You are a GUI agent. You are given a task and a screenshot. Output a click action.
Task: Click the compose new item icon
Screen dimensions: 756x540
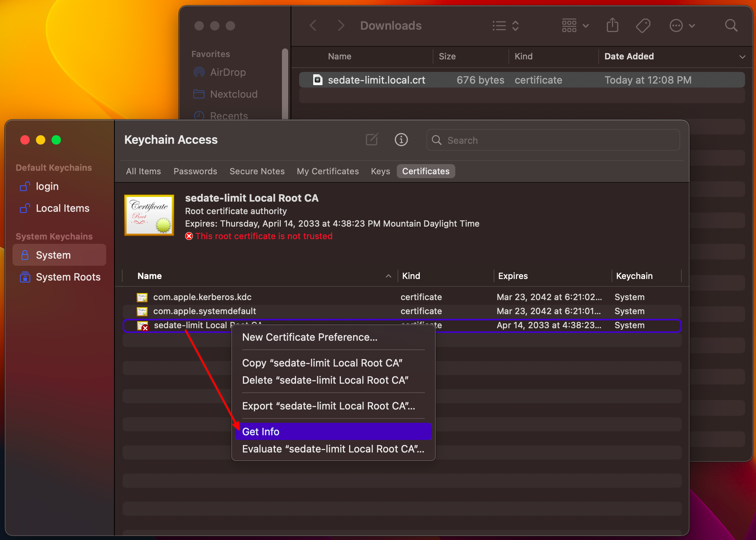(x=372, y=139)
